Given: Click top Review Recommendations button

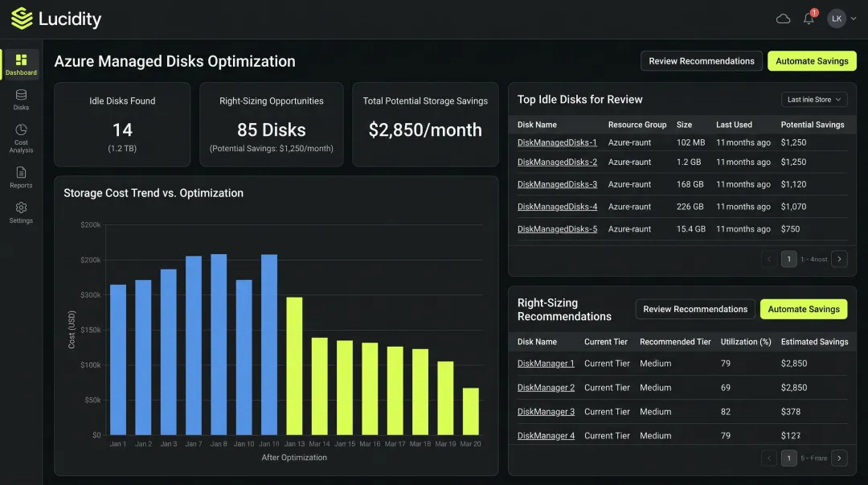Looking at the screenshot, I should pos(702,61).
